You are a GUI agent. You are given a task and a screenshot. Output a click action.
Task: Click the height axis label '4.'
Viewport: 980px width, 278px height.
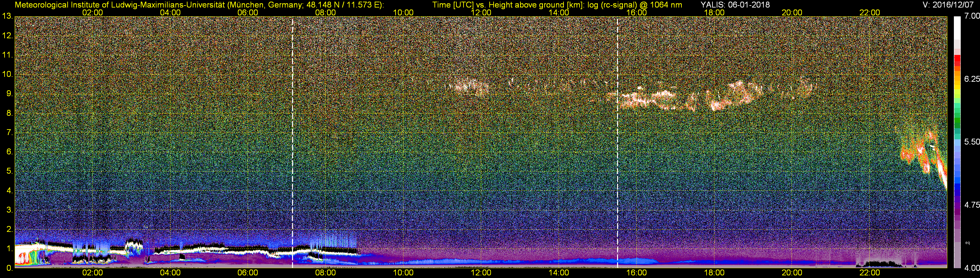[9, 191]
